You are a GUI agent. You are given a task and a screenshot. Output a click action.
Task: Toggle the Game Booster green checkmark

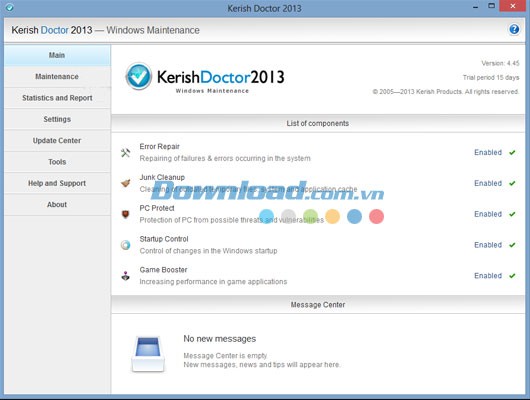click(x=512, y=276)
